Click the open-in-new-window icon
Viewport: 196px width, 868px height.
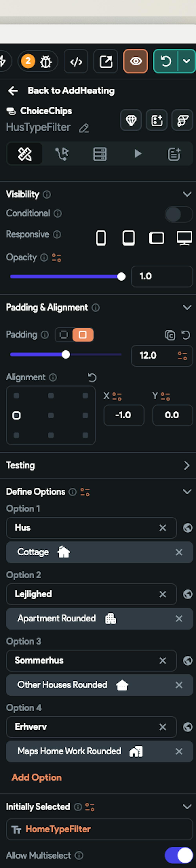(x=106, y=61)
